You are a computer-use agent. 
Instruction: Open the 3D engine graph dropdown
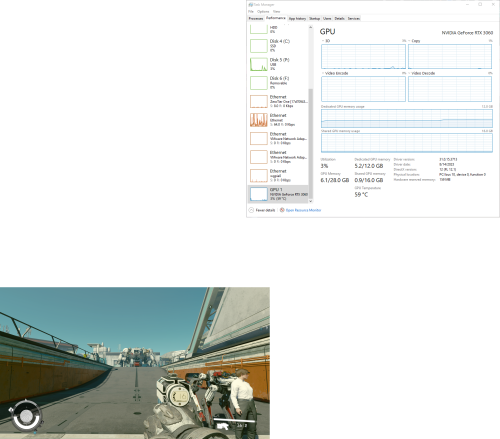click(x=323, y=41)
